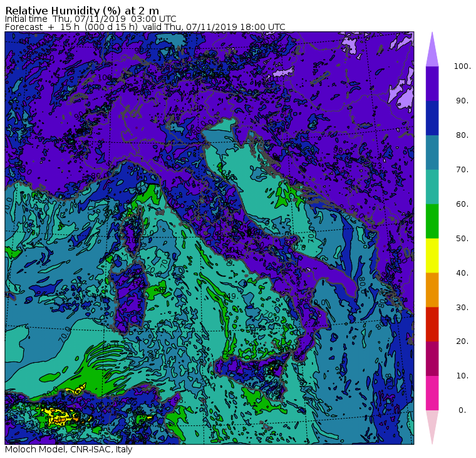This screenshot has width=476, height=458.
Task: Click the 80–90 dark blue legend swatch
Action: (x=432, y=118)
